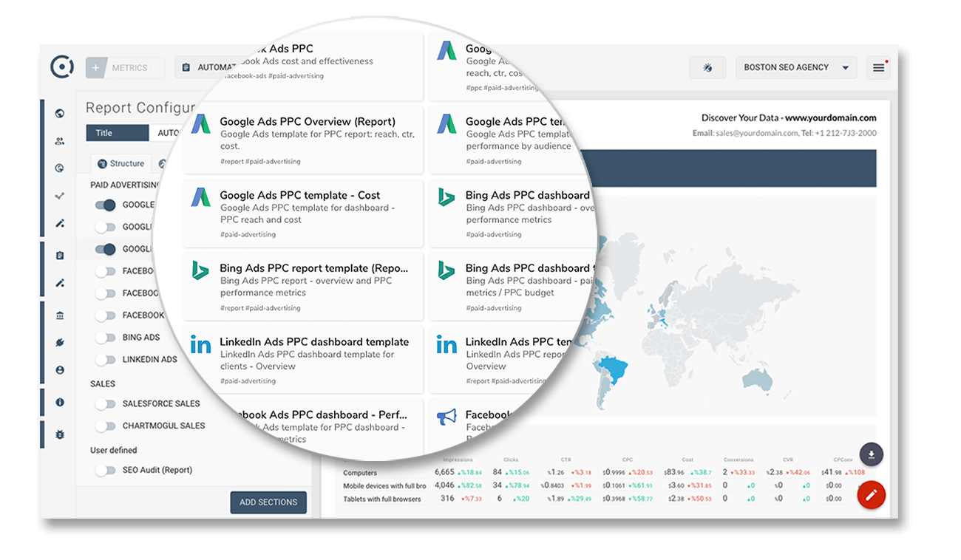This screenshot has height=560, width=961.
Task: Open the BOSTON SEO AGENCY dropdown
Action: click(796, 68)
